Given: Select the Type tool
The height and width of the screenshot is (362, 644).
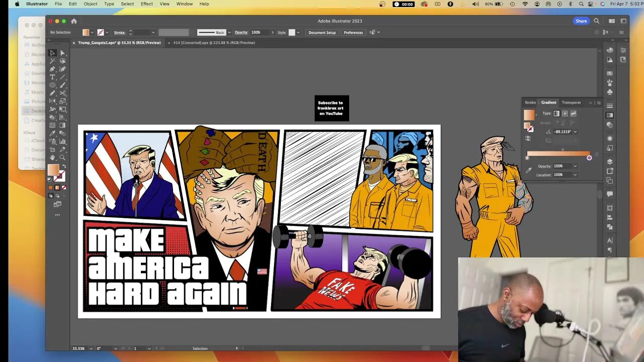Looking at the screenshot, I should tap(52, 77).
